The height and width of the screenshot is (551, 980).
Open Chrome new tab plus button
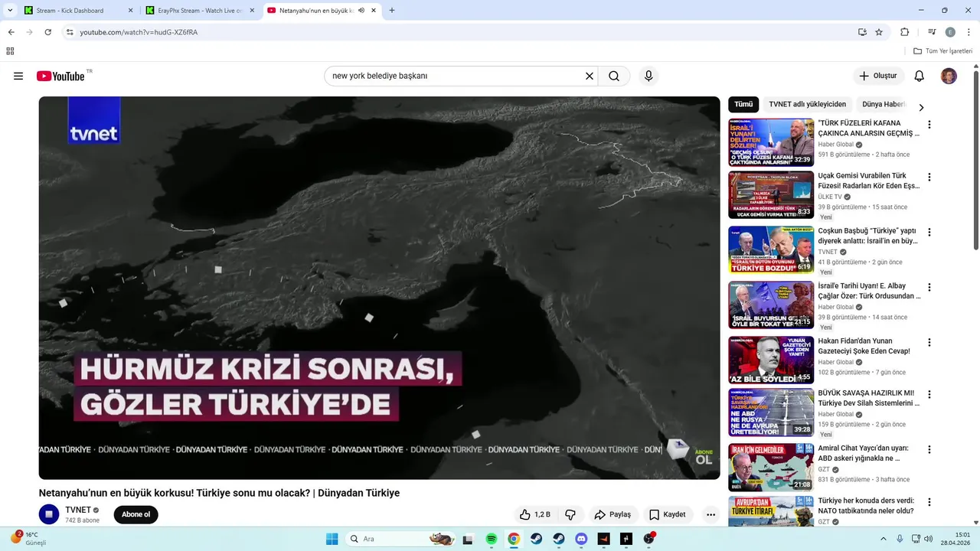pos(392,10)
